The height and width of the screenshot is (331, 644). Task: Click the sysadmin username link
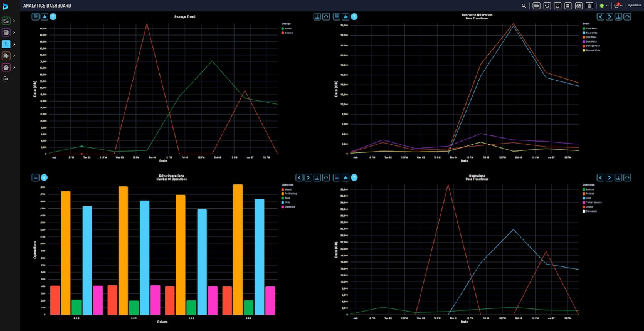click(x=634, y=6)
